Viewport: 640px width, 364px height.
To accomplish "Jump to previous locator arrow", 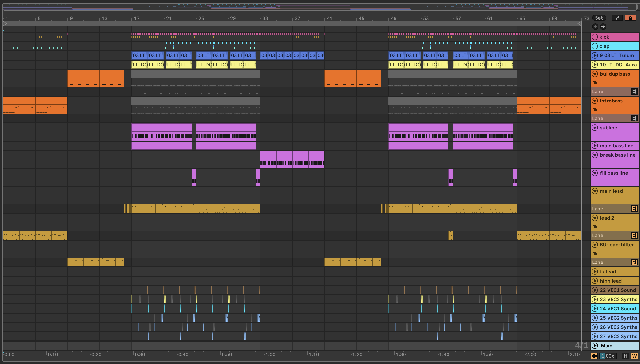I will click(x=595, y=27).
